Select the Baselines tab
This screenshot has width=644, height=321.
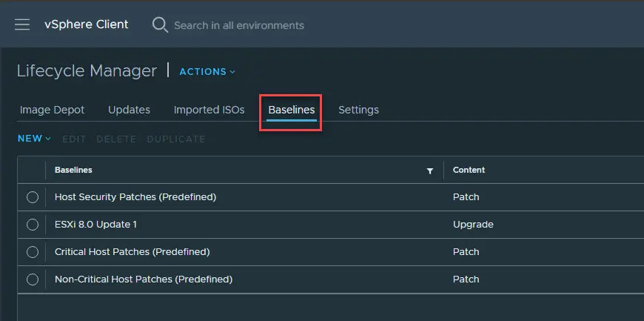point(291,110)
